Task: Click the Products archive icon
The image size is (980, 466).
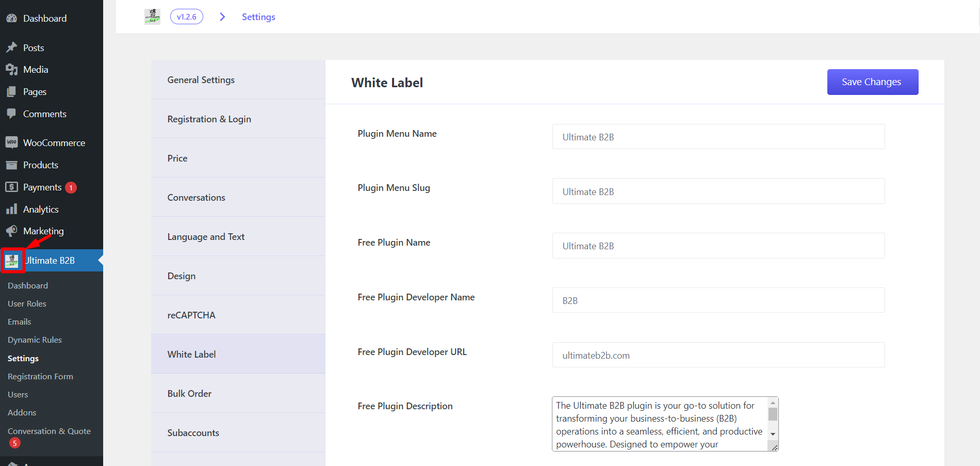Action: click(x=11, y=165)
